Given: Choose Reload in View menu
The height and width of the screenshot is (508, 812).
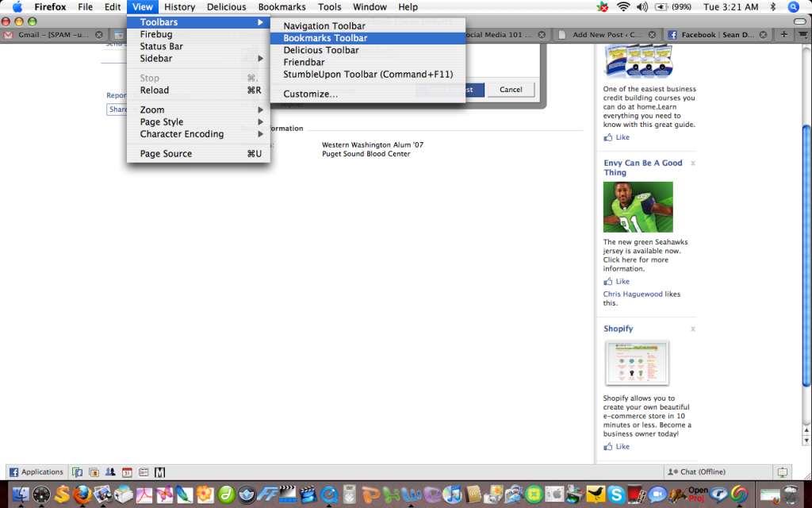Looking at the screenshot, I should pyautogui.click(x=198, y=90).
